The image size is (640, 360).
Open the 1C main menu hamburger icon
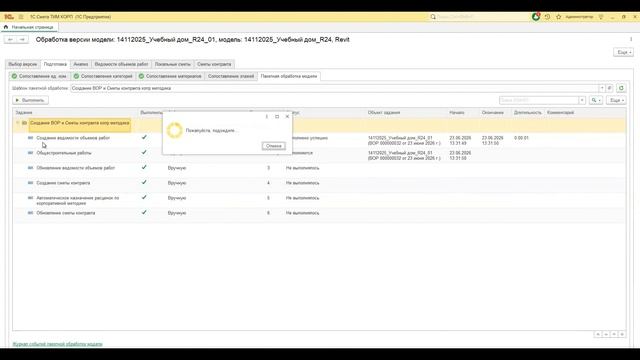coord(21,17)
